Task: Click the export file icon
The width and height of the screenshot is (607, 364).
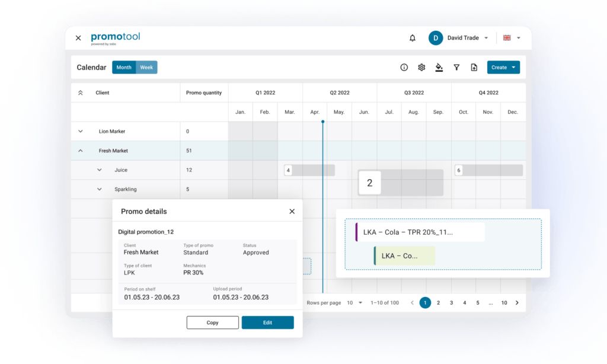Action: pos(474,68)
